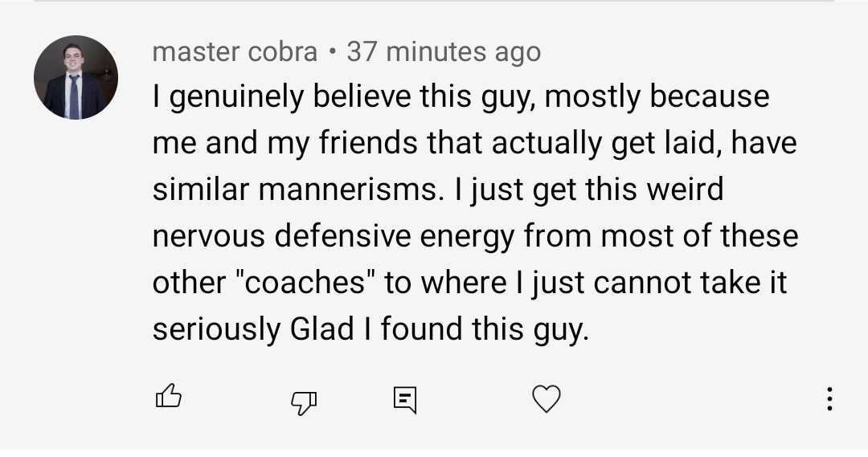Tap the dot separator between name and time
868x457 pixels.
click(x=333, y=53)
